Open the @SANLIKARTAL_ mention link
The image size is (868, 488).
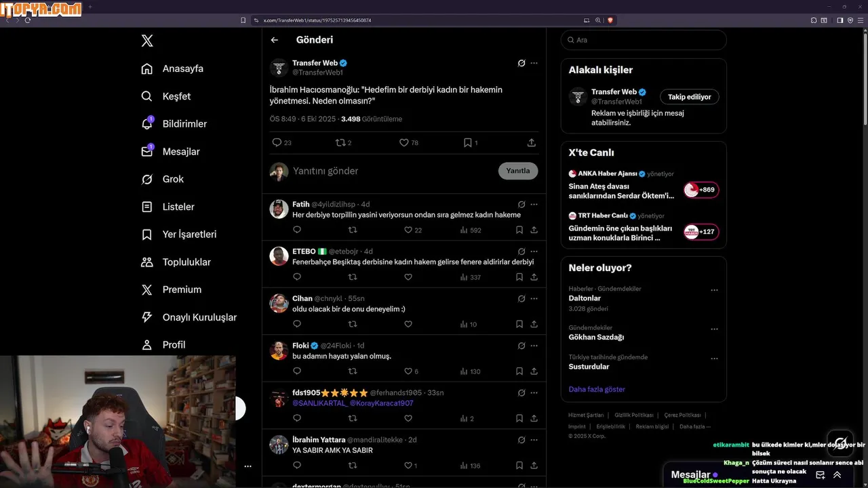click(x=320, y=403)
